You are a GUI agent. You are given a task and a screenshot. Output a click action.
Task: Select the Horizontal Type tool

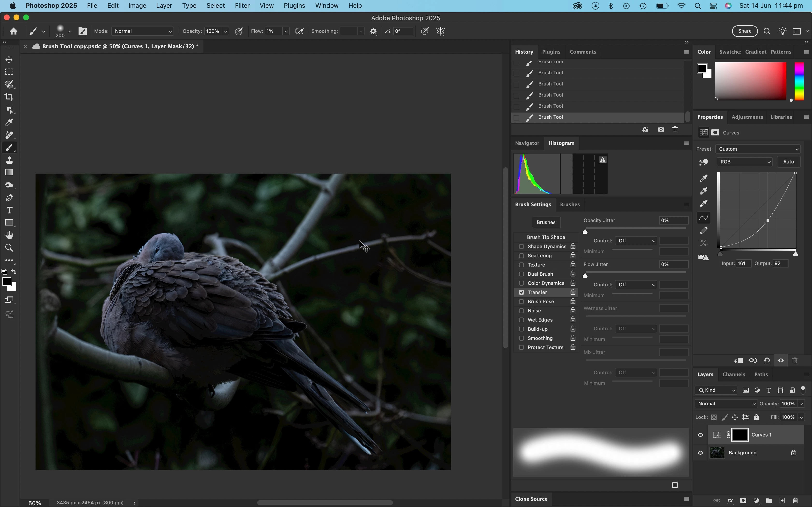coord(9,210)
